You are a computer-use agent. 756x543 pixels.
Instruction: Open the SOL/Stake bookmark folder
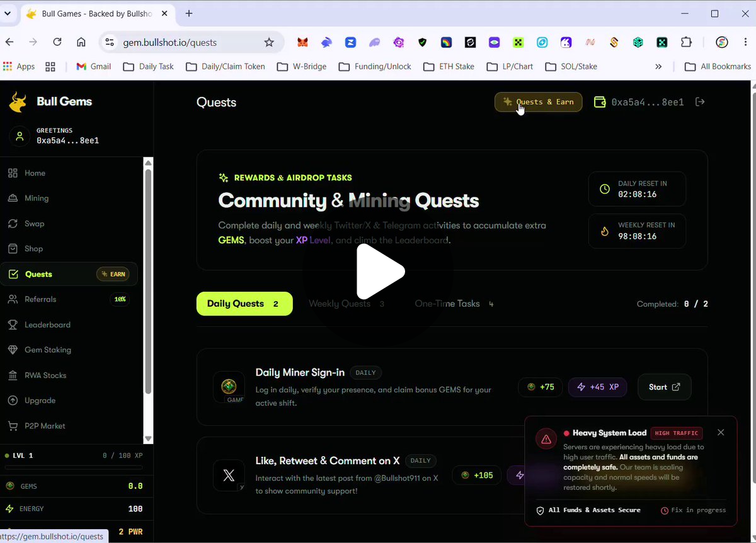[x=571, y=66]
